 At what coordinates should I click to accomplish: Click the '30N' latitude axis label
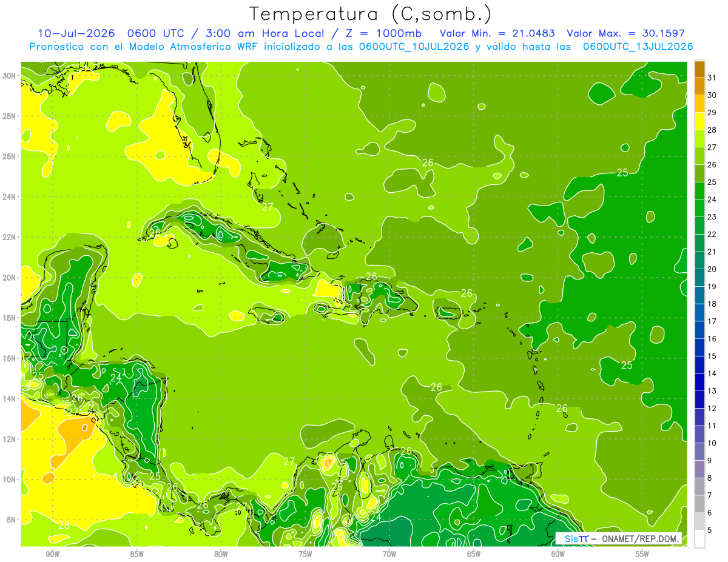pyautogui.click(x=10, y=76)
